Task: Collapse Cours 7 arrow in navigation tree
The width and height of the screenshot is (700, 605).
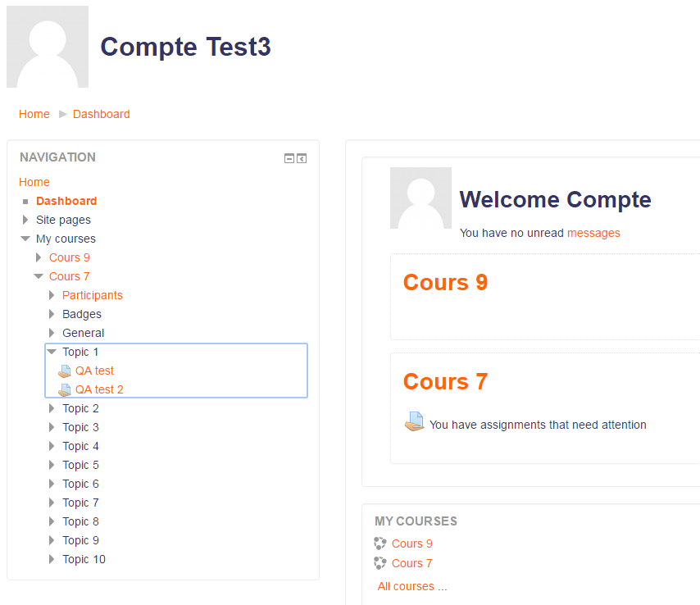Action: [x=39, y=276]
